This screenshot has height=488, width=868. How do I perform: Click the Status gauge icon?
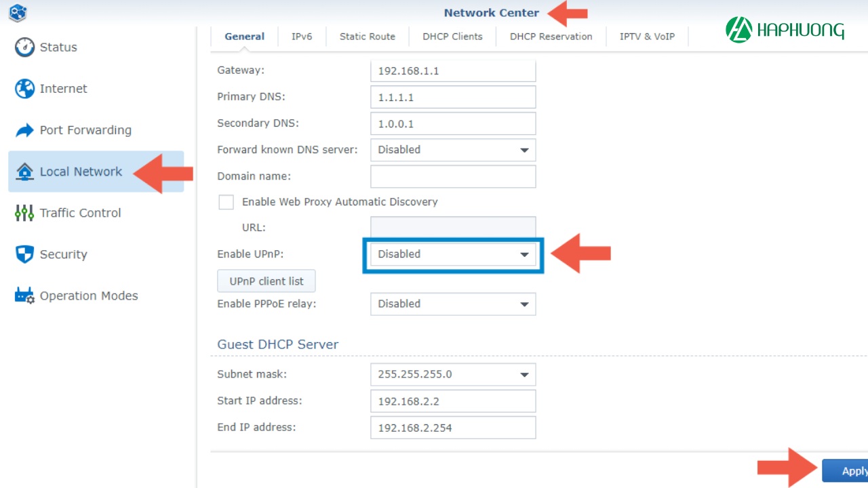24,47
